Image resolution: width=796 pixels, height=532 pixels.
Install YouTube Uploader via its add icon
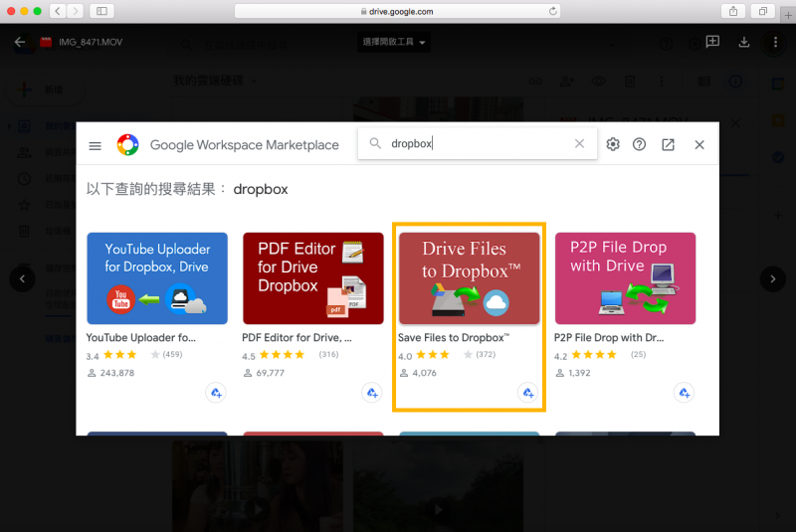(216, 393)
